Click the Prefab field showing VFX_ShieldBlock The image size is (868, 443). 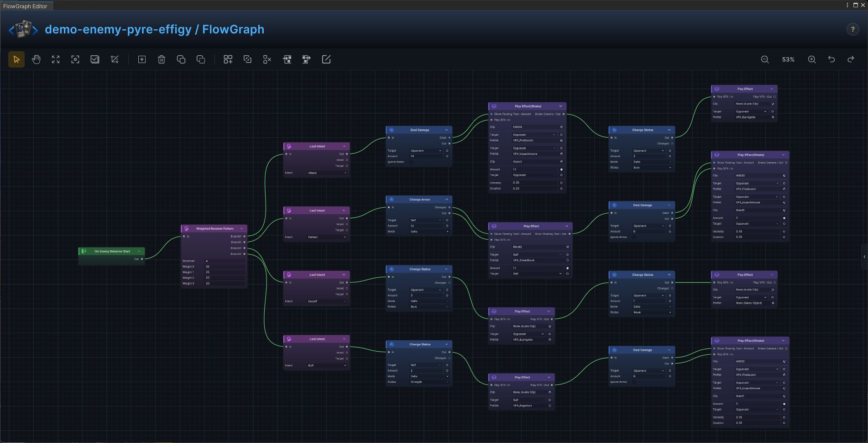541,260
